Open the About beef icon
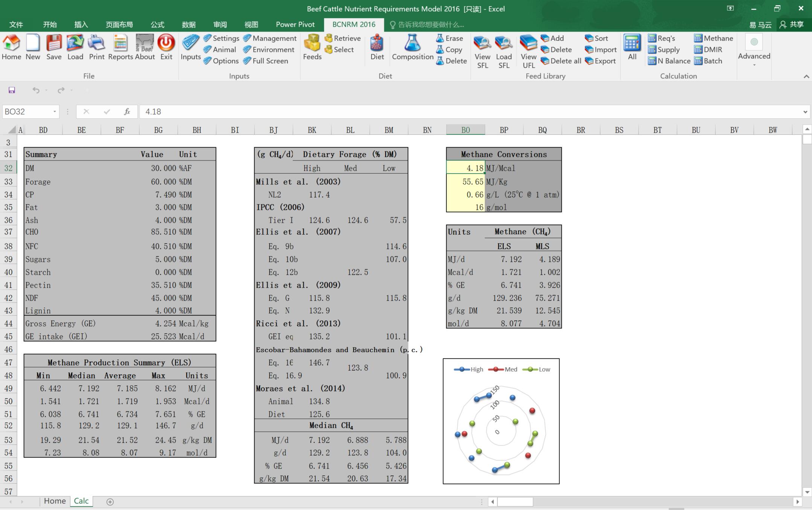Screen dimensions: 812x510 145,47
